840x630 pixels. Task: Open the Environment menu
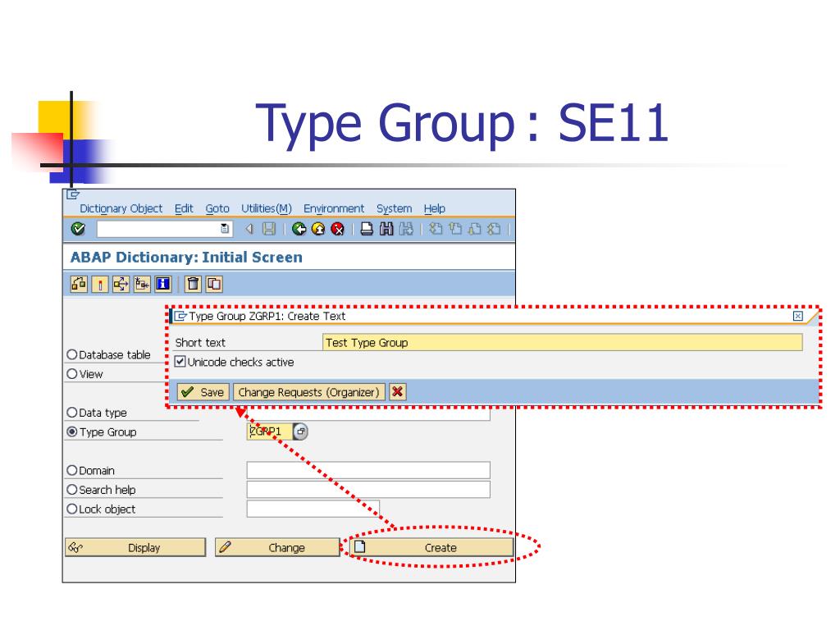click(x=334, y=208)
